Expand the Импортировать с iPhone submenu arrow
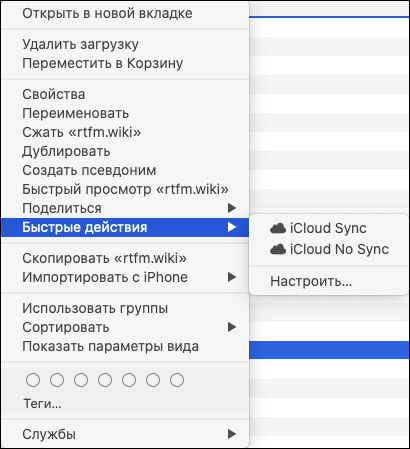Screen dimensions: 410x449 tap(232, 277)
